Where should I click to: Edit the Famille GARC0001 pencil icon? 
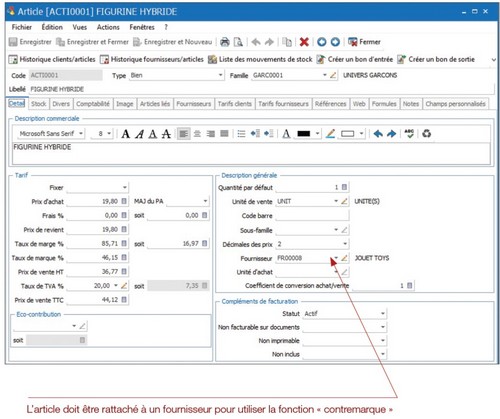pos(333,75)
